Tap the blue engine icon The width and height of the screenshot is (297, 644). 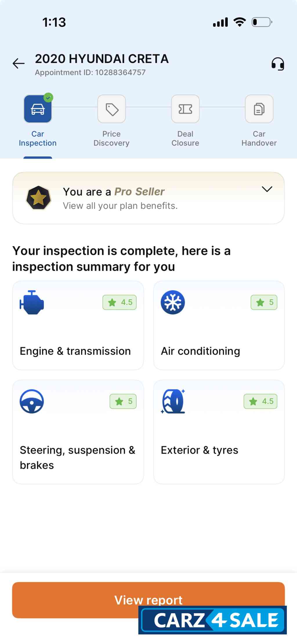point(32,302)
